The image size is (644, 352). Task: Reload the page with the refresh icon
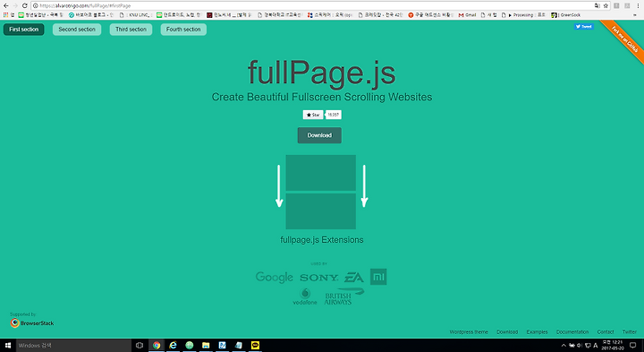coord(25,5)
